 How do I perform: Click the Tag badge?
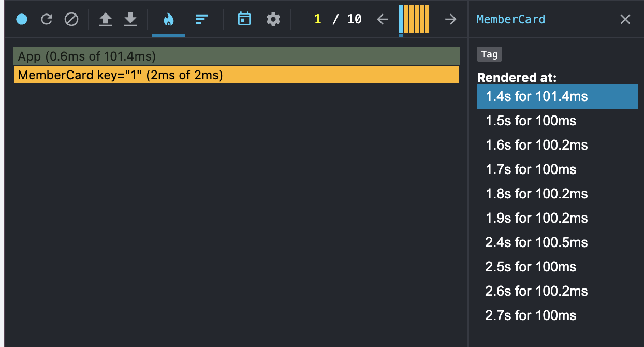pos(489,54)
